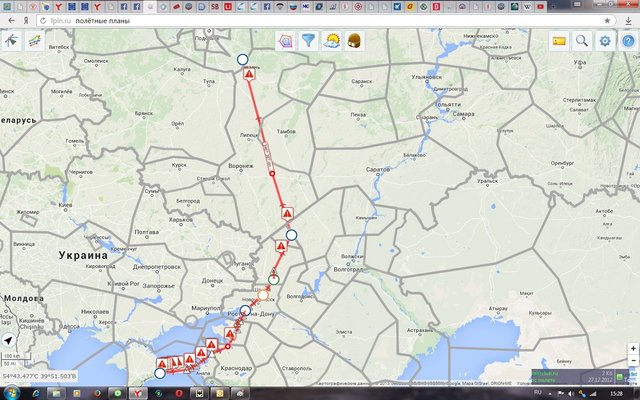Open the route chart layers icon

pyautogui.click(x=35, y=41)
